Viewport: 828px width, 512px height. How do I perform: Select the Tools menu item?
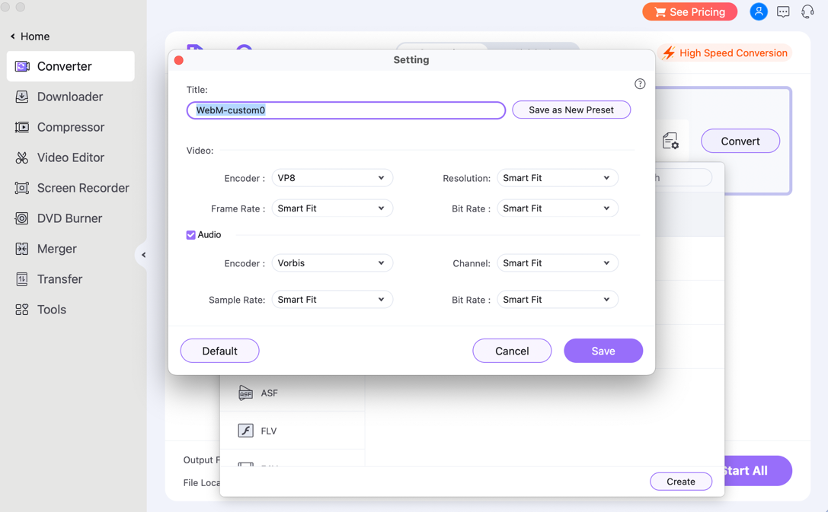(x=71, y=310)
